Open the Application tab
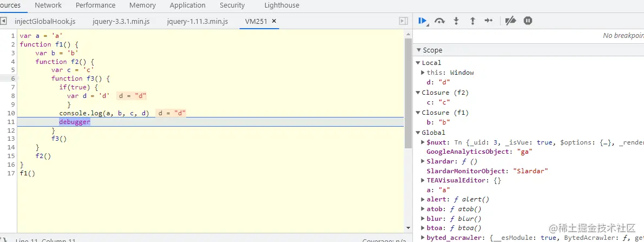644x242 pixels. [187, 5]
